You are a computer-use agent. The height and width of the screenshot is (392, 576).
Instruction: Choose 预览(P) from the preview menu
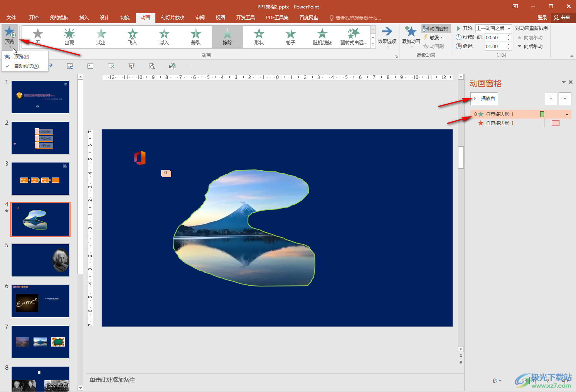[22, 57]
